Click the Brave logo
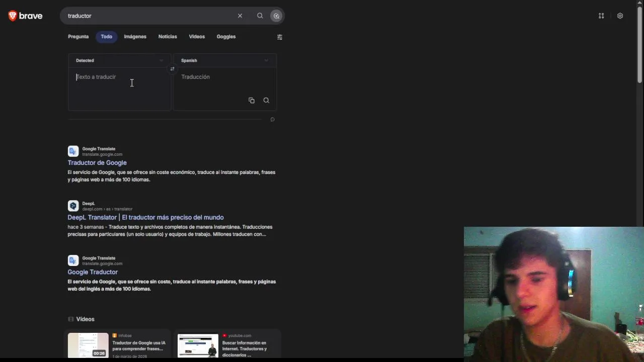 pos(25,16)
